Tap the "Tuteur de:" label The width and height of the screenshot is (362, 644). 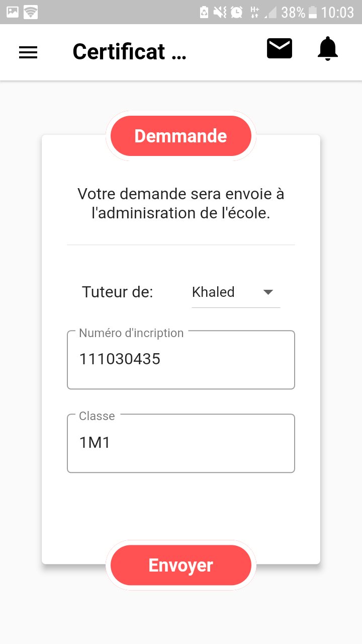(x=118, y=292)
